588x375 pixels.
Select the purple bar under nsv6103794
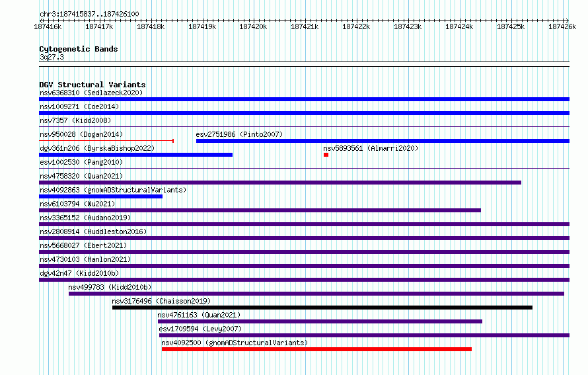(x=260, y=210)
